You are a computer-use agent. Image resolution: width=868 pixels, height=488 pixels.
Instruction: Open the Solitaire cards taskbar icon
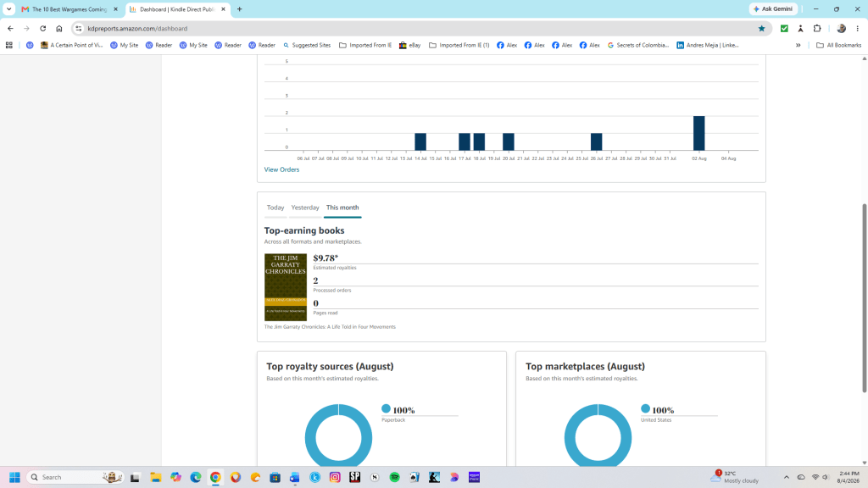click(x=415, y=477)
